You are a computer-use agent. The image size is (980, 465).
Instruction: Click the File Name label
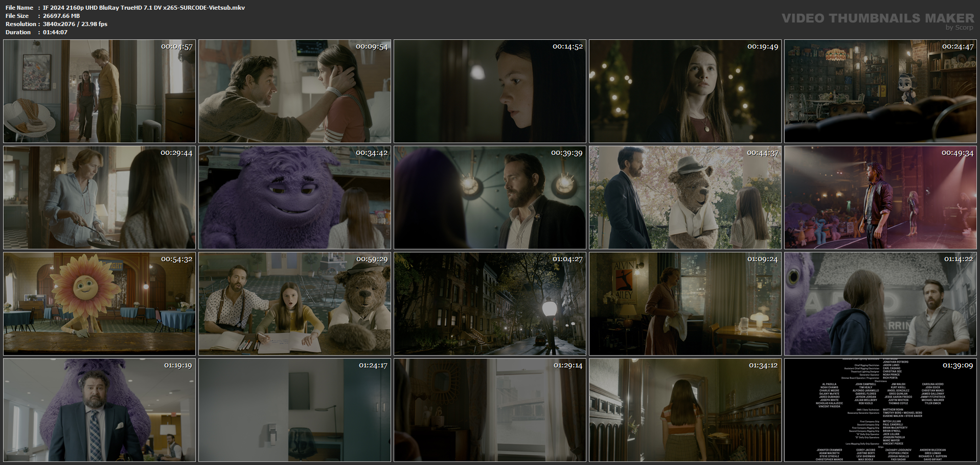pos(19,8)
